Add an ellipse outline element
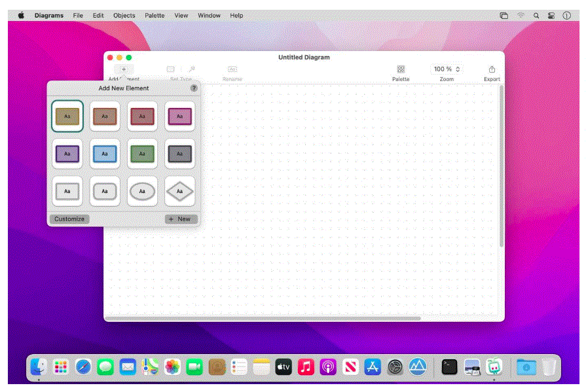The width and height of the screenshot is (588, 392). (142, 191)
